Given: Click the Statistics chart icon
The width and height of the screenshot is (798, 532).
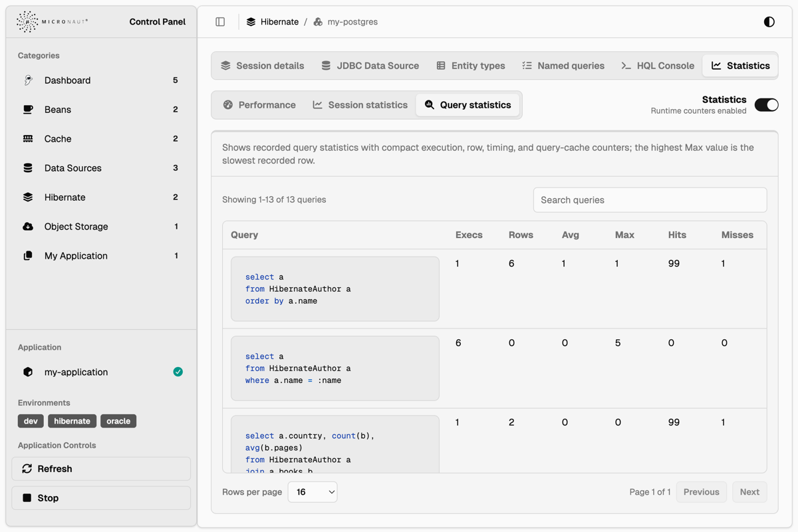Looking at the screenshot, I should pyautogui.click(x=716, y=66).
